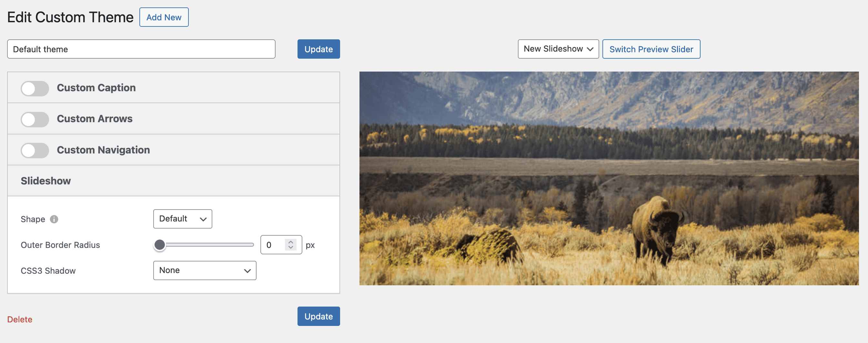Expand the Custom Navigation section title
868x343 pixels.
click(x=103, y=150)
